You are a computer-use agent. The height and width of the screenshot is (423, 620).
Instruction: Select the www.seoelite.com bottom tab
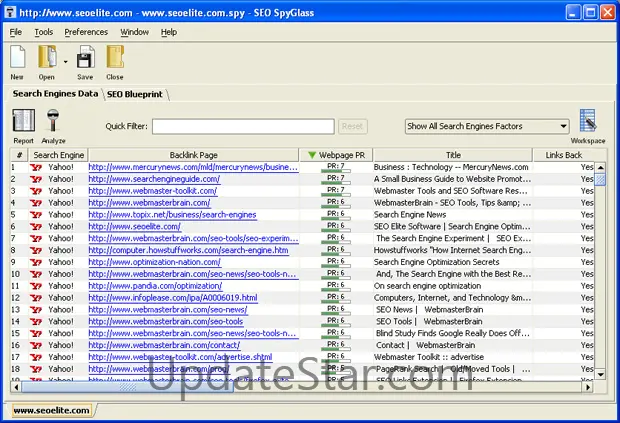[50, 410]
